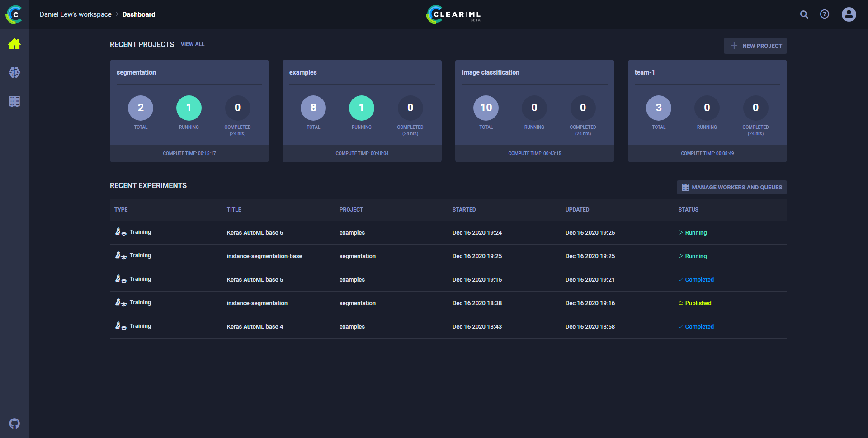Click New Project button

(x=755, y=46)
